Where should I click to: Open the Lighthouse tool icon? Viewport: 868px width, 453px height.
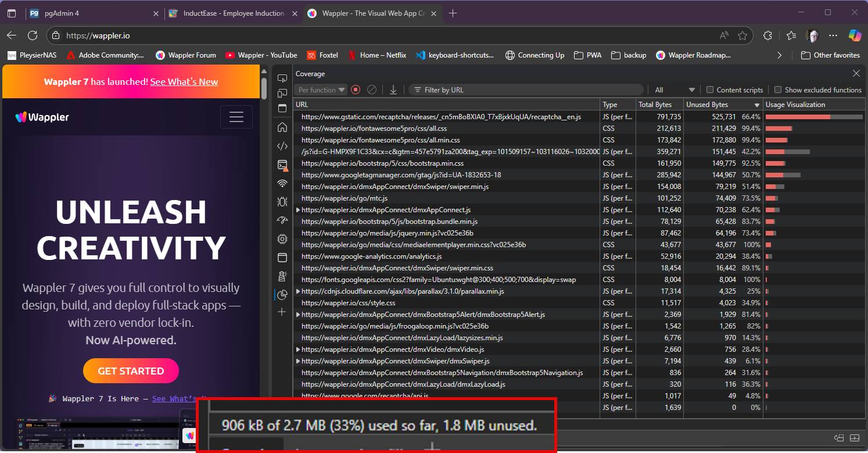click(282, 276)
